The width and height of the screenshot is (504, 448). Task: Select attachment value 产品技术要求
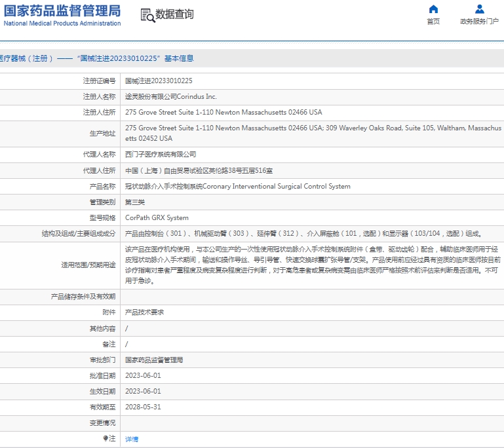pyautogui.click(x=144, y=312)
